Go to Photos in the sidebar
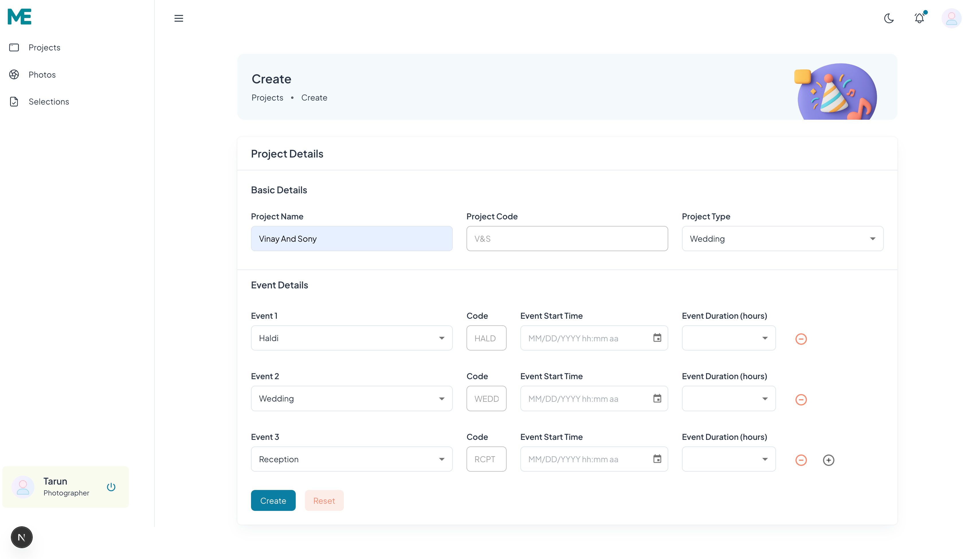Screen dimensions: 980x559 point(42,74)
